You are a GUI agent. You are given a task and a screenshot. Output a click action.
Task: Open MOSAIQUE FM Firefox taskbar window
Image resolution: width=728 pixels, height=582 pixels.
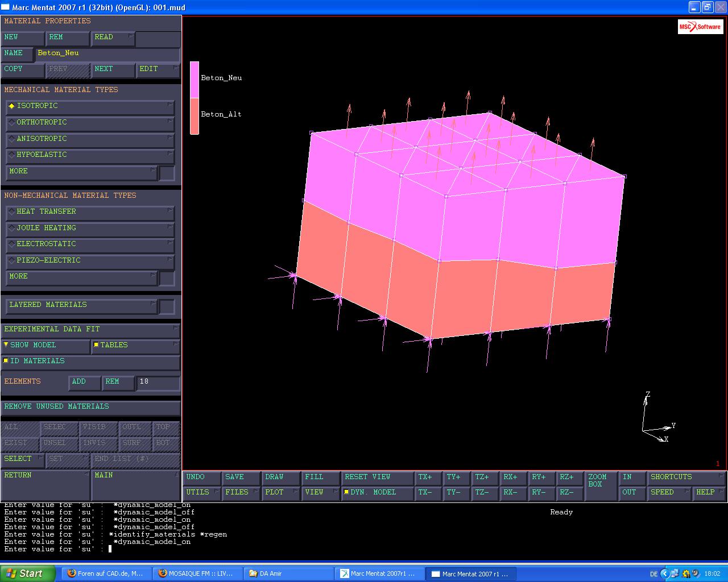[x=197, y=573]
